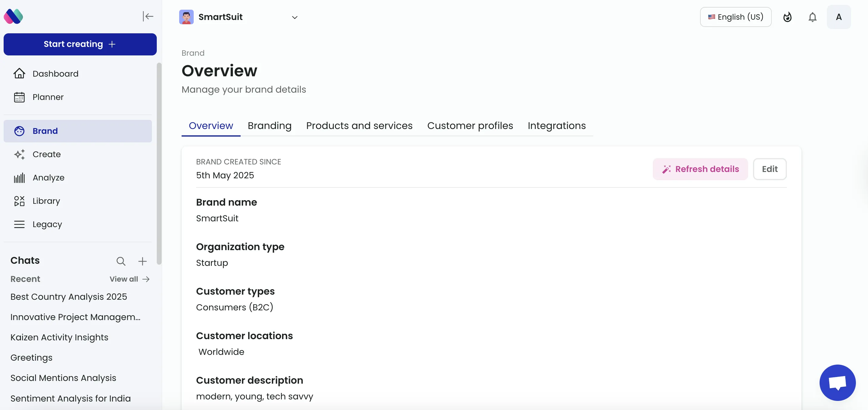The height and width of the screenshot is (410, 868).
Task: Open the Library section
Action: point(46,201)
